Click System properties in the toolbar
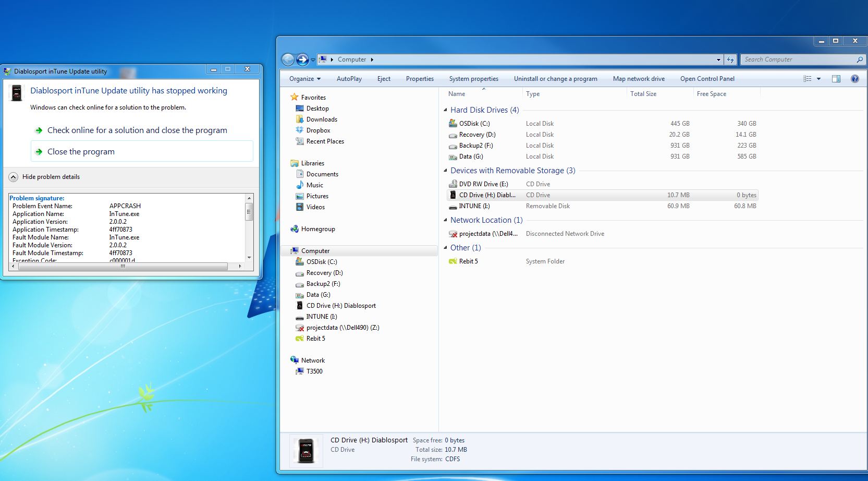This screenshot has width=868, height=481. pyautogui.click(x=474, y=79)
